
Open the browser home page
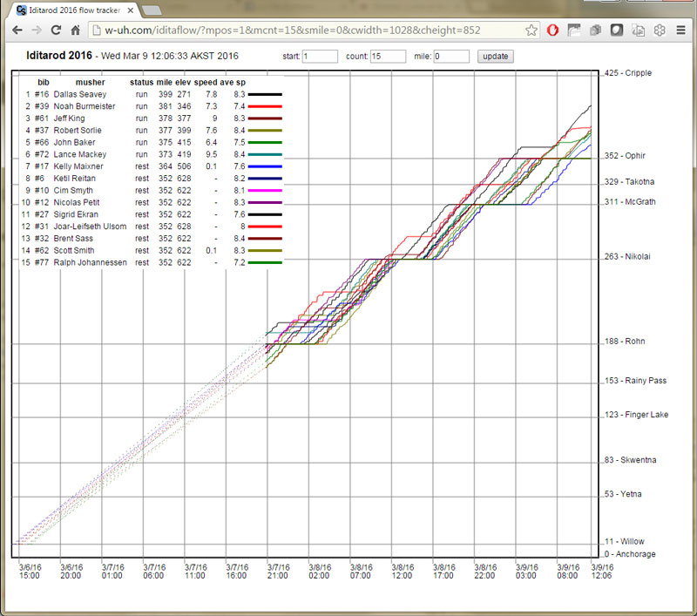point(76,30)
